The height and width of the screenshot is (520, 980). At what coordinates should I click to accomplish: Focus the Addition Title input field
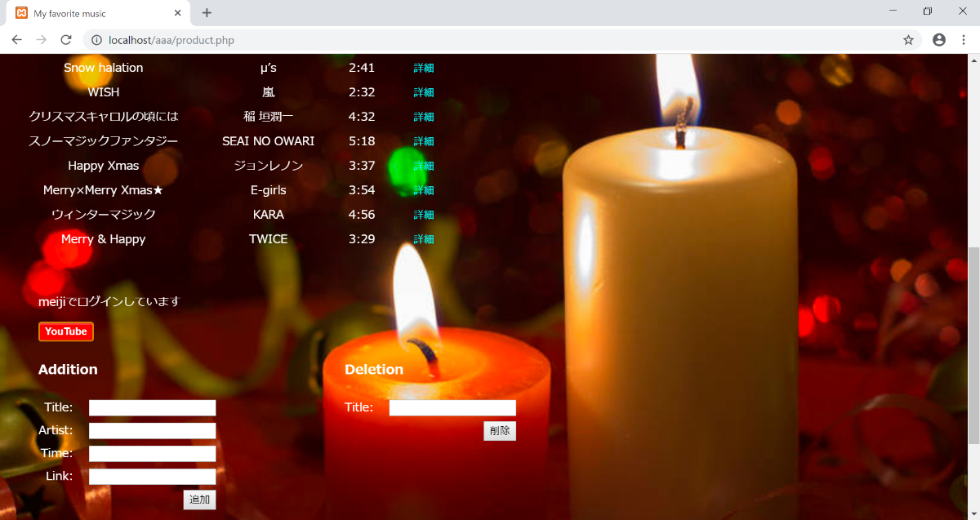[x=152, y=408]
